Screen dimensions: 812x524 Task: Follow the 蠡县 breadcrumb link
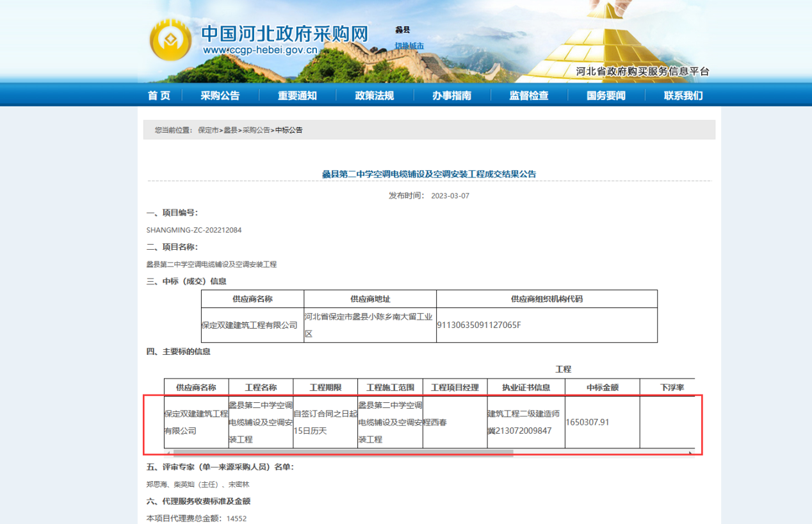click(231, 130)
